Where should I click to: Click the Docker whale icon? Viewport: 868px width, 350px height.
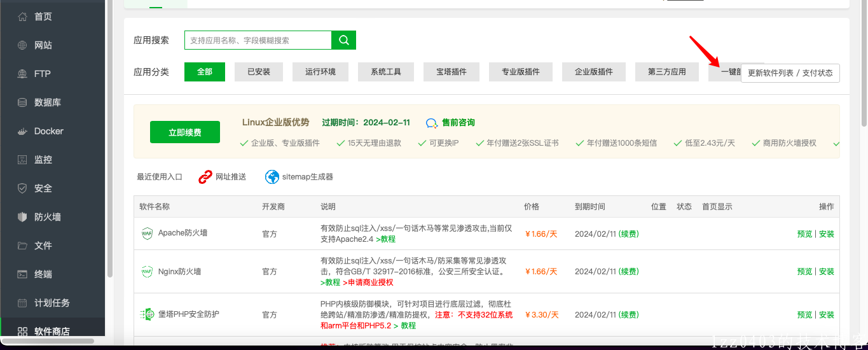tap(22, 131)
